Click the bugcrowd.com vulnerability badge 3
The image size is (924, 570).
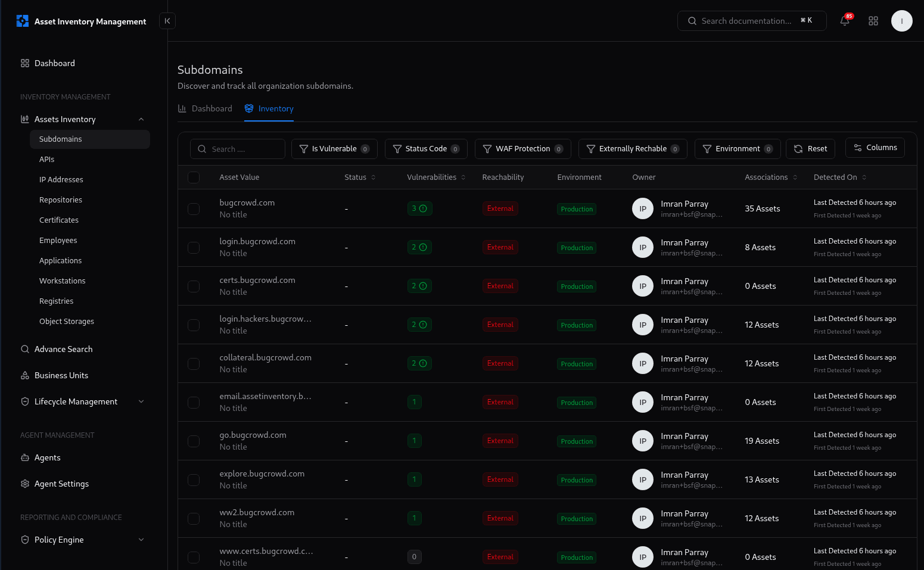[x=419, y=208]
